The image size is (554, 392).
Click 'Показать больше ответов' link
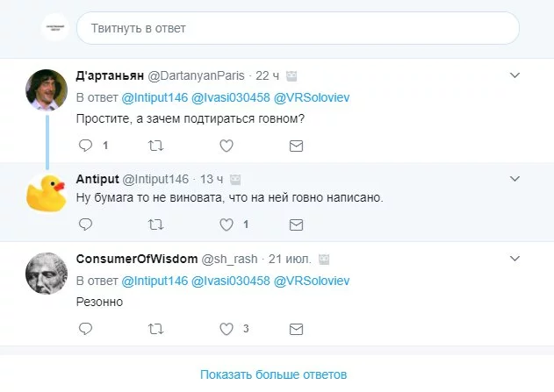[274, 374]
